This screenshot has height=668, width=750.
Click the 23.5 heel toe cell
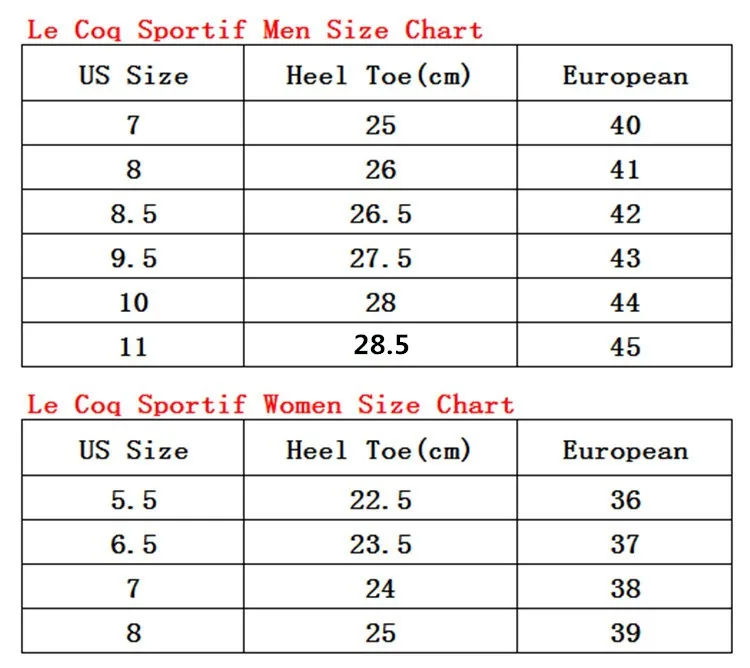click(x=380, y=543)
